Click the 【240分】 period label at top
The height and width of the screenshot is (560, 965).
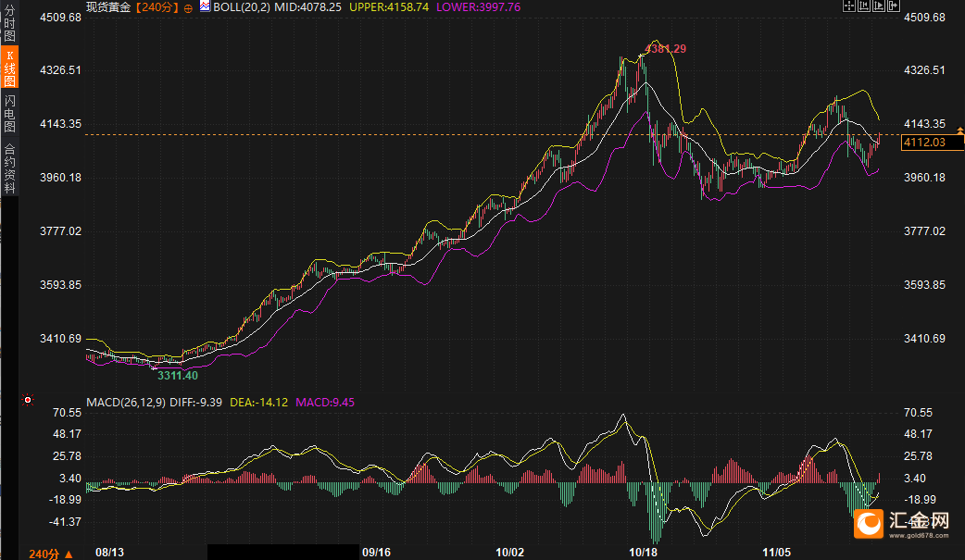point(157,7)
